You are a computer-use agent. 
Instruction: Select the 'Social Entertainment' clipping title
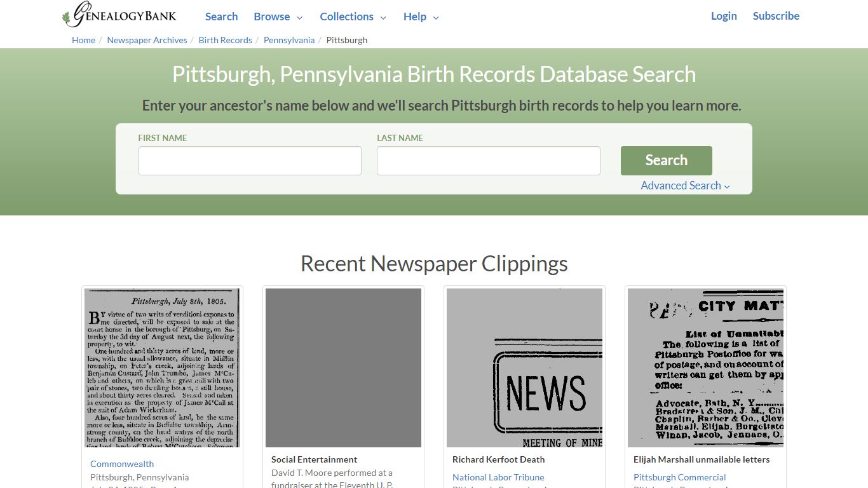(314, 459)
